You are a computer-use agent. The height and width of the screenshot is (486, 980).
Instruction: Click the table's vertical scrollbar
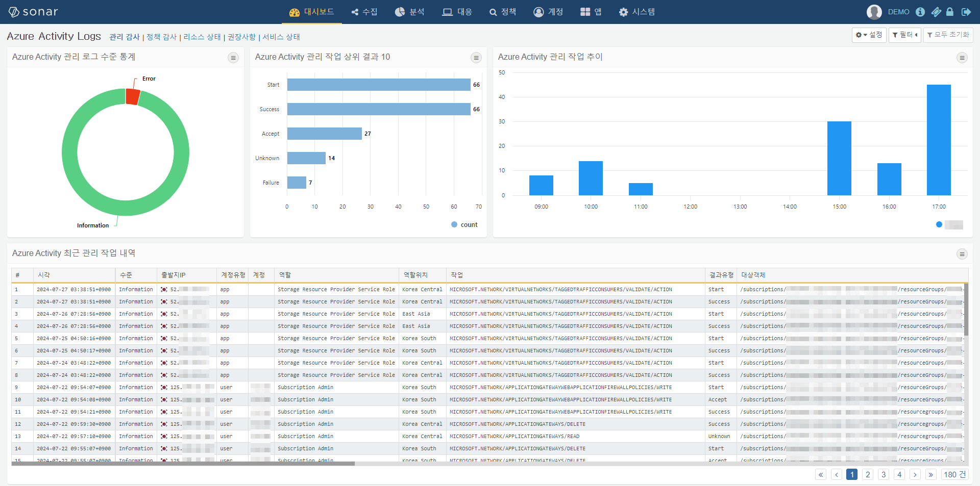pos(966,309)
